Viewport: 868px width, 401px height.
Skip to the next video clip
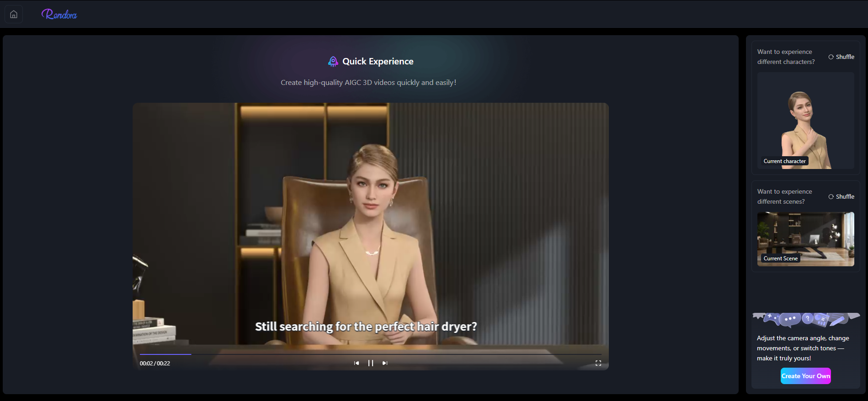coord(385,363)
